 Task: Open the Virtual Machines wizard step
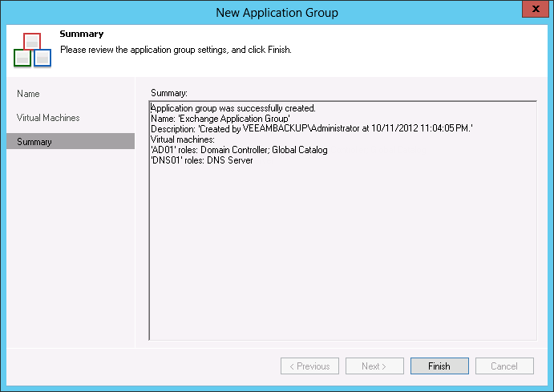click(x=48, y=118)
